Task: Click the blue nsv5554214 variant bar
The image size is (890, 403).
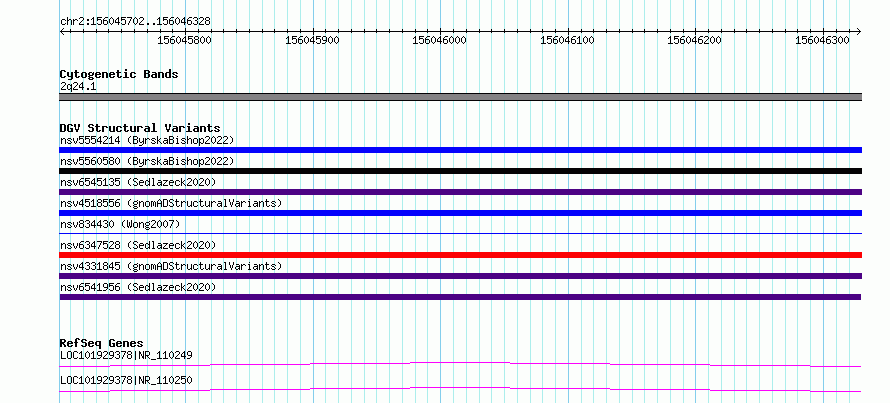Action: tap(460, 150)
